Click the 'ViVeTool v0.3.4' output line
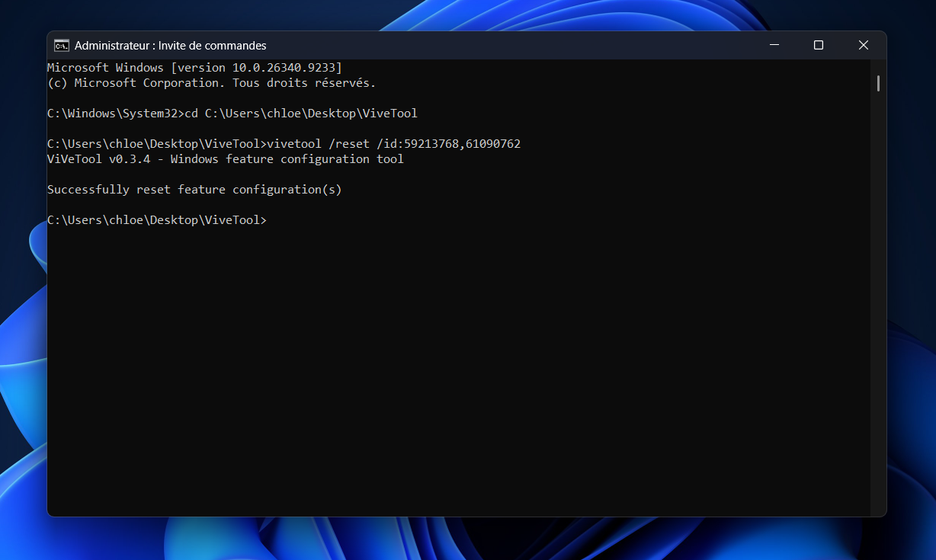 pyautogui.click(x=226, y=159)
